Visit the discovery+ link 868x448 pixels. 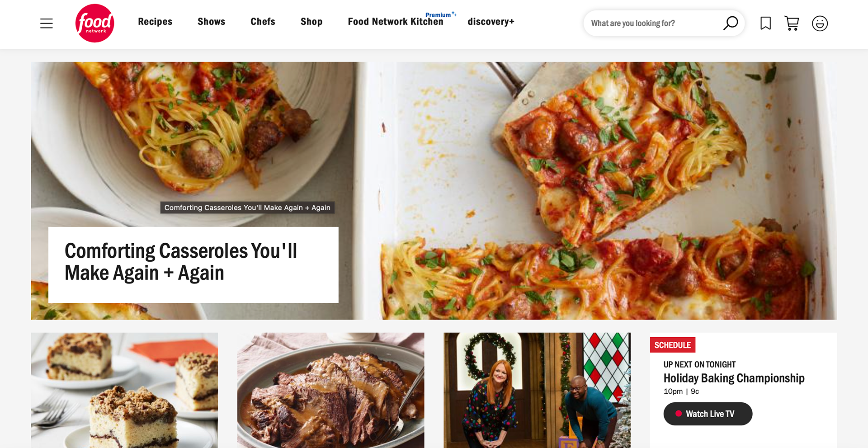(x=491, y=22)
